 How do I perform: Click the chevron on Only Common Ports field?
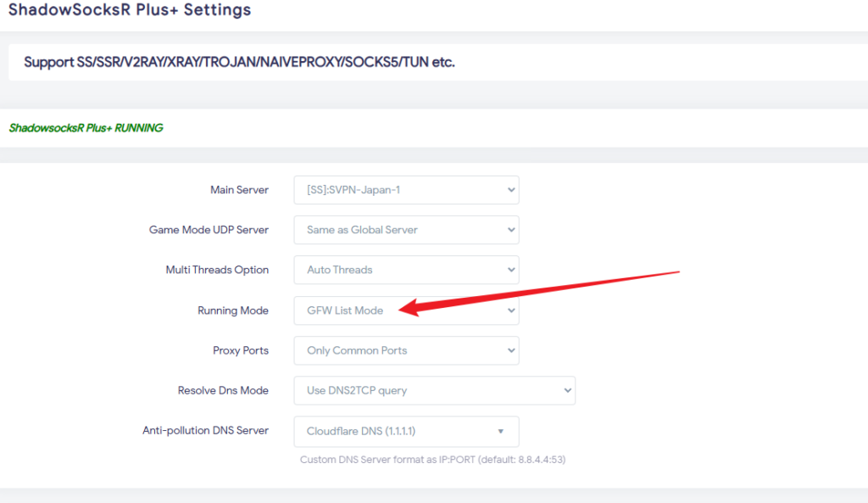(x=511, y=350)
